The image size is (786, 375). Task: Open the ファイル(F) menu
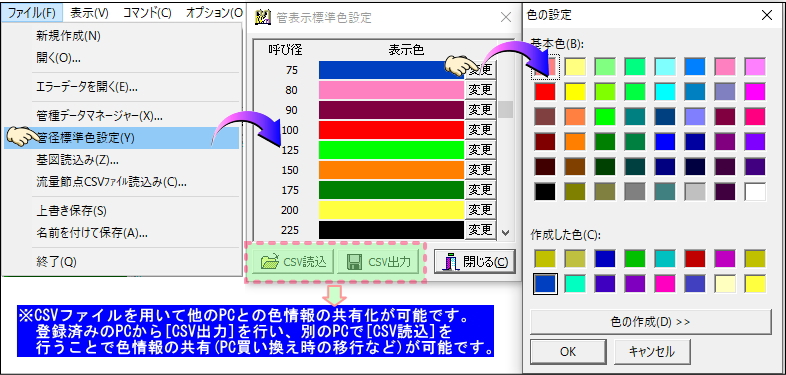click(x=32, y=13)
